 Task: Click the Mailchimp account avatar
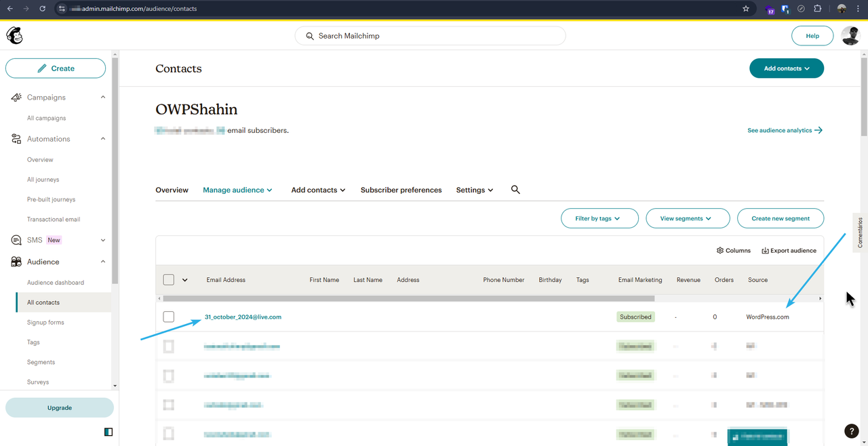(x=850, y=36)
